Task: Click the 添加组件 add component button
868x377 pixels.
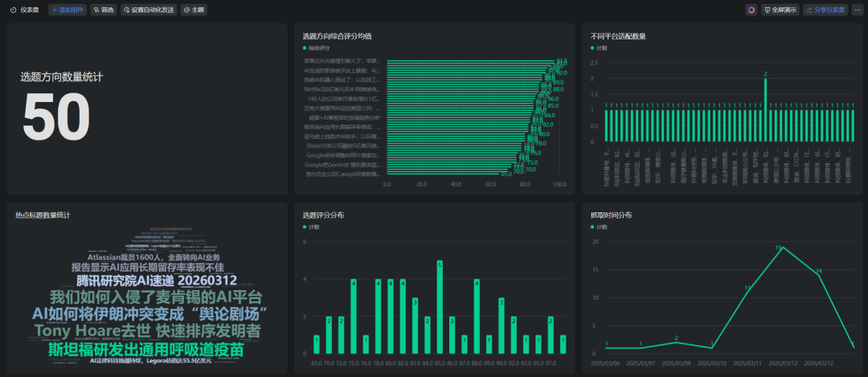Action: (68, 10)
